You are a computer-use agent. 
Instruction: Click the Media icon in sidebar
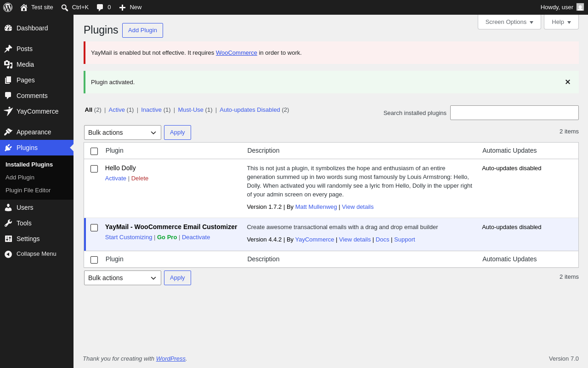8,64
